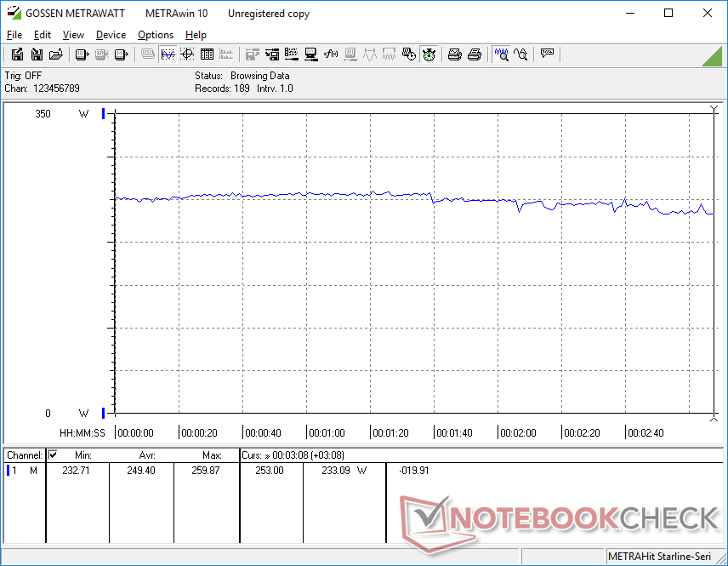Click the greyed disk export icon
This screenshot has width=728, height=566.
253,54
